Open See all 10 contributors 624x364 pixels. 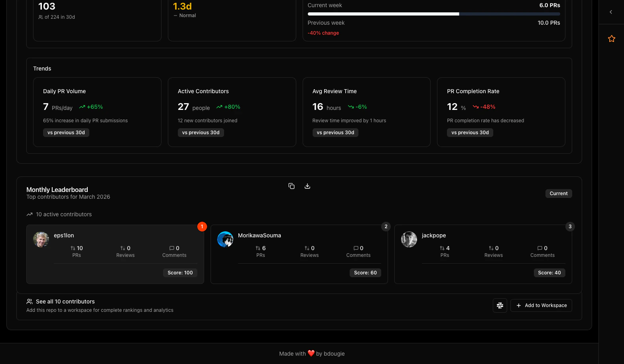65,301
